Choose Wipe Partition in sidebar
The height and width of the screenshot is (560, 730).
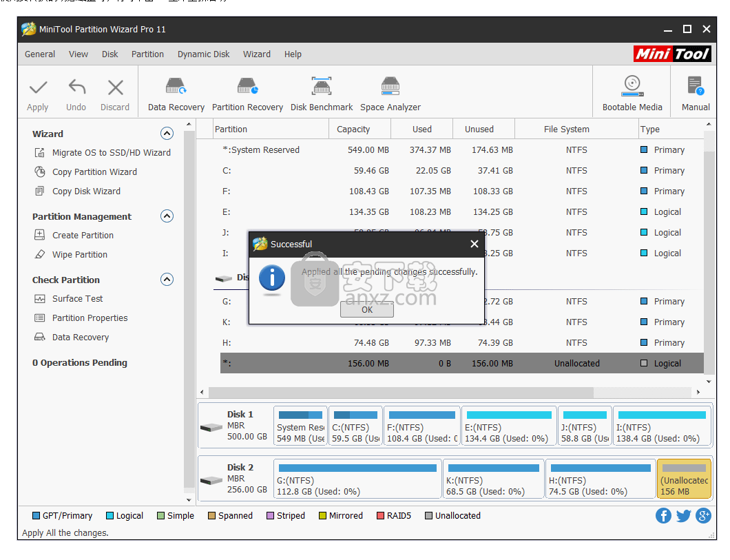[71, 255]
